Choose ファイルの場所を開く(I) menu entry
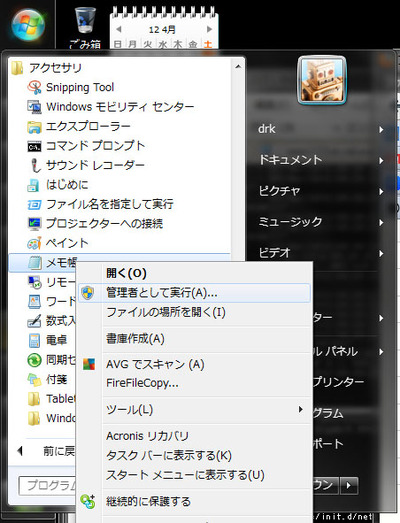Image resolution: width=400 pixels, height=523 pixels. point(166,313)
